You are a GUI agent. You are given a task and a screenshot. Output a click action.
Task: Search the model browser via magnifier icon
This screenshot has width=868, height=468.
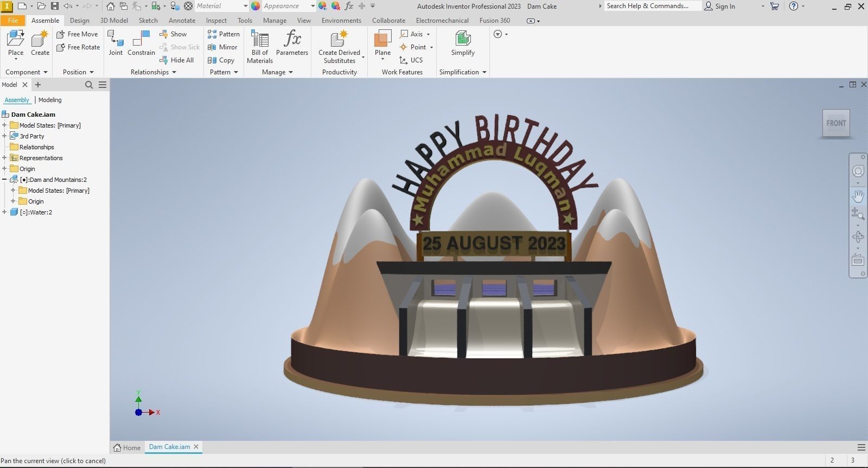tap(89, 85)
